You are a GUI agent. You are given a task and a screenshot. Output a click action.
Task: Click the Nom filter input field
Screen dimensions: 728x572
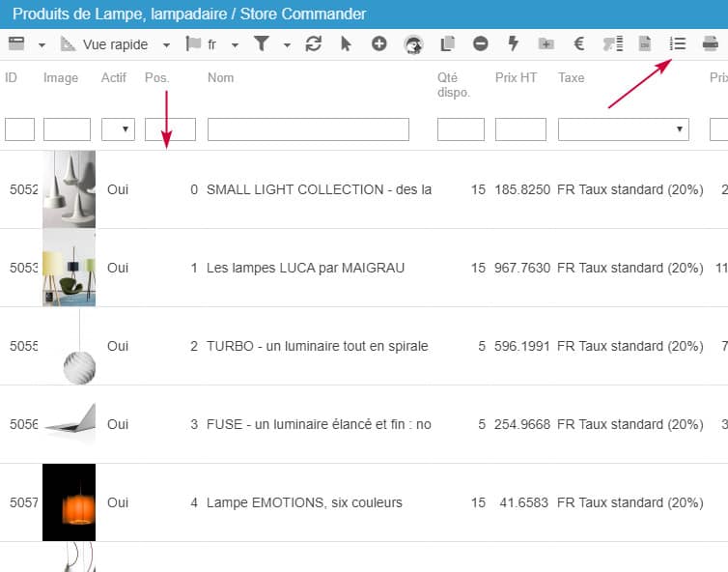click(x=308, y=129)
